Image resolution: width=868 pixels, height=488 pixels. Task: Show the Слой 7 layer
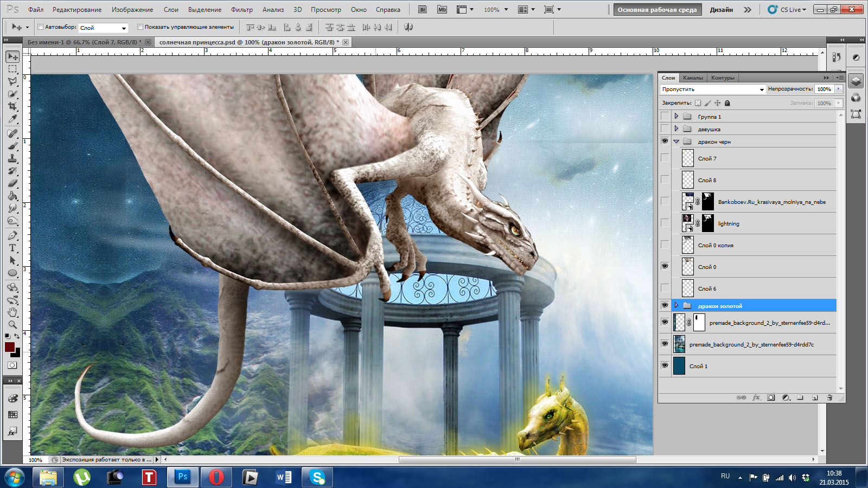coord(665,158)
